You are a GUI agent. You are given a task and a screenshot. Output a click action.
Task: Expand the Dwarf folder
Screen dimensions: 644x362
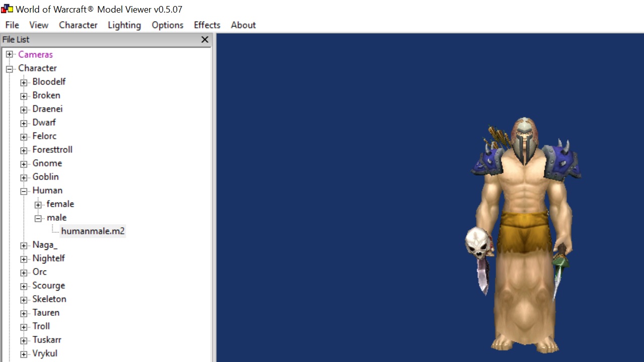pos(24,123)
